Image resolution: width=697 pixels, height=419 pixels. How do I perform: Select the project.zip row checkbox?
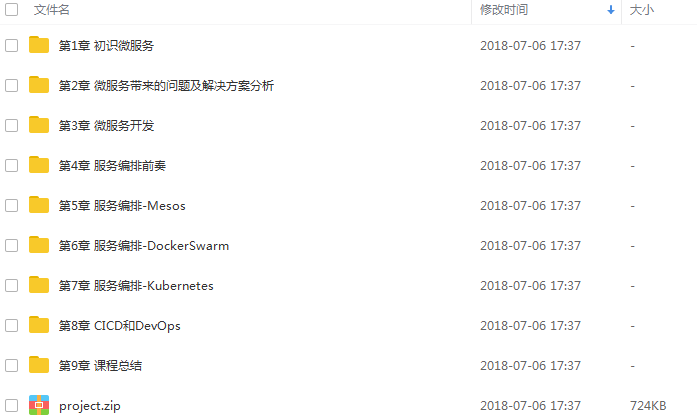[x=12, y=405]
